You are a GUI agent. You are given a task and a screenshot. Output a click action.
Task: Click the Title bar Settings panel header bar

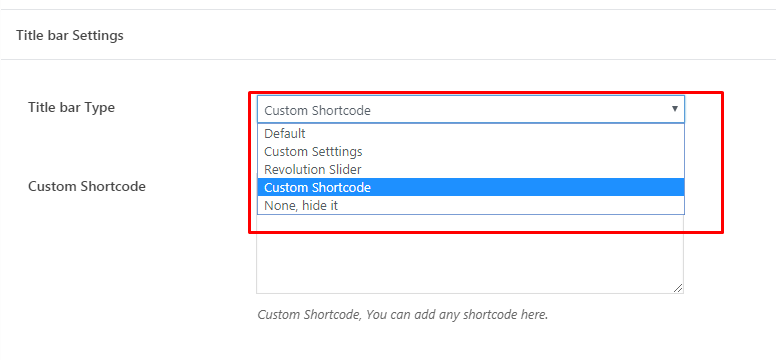(388, 36)
